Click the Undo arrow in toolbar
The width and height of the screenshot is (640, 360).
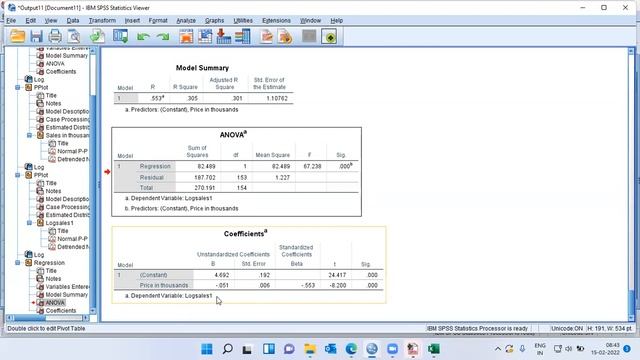tap(143, 37)
